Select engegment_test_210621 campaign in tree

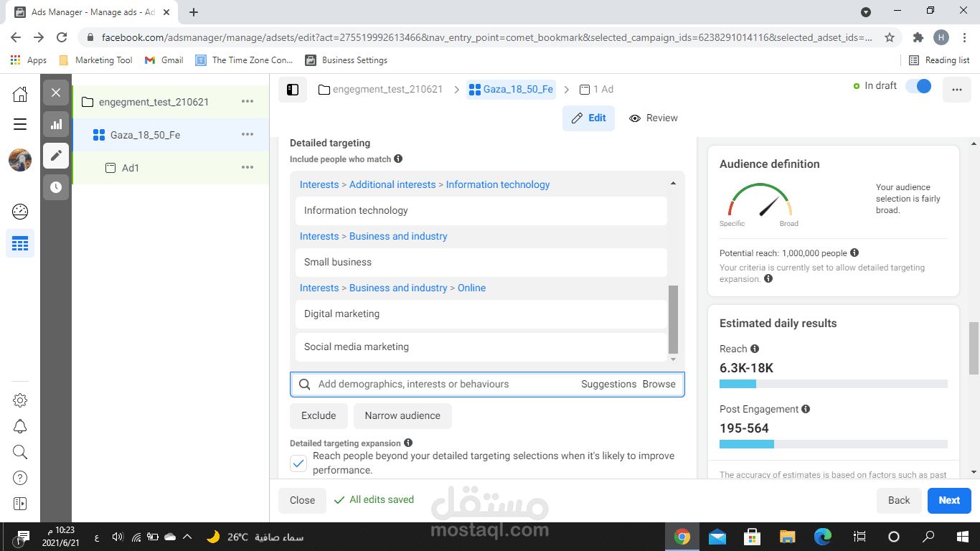(154, 102)
